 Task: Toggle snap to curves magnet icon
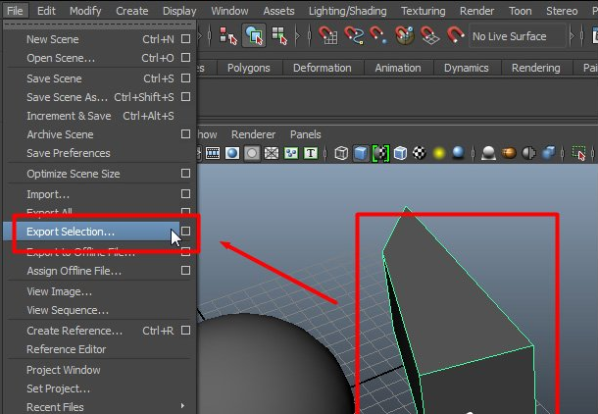point(354,35)
